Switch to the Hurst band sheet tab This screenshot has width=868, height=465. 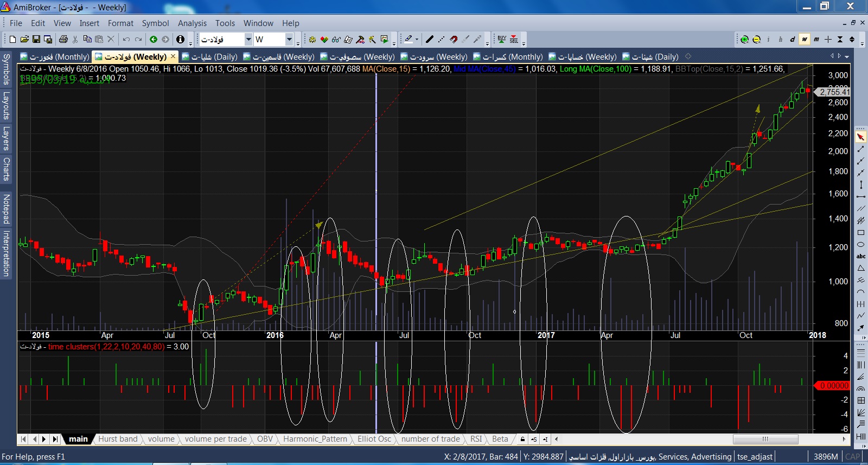(x=118, y=439)
